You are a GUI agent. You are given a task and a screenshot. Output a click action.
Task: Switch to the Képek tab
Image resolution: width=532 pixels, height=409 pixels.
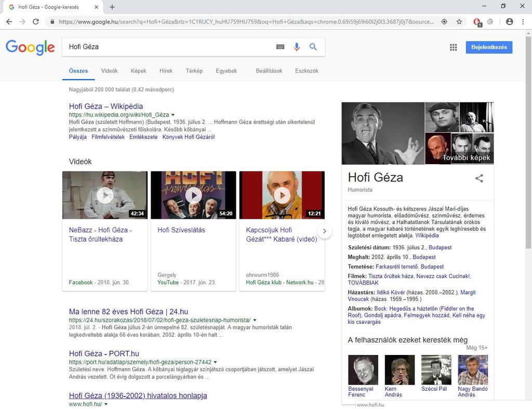pyautogui.click(x=138, y=71)
